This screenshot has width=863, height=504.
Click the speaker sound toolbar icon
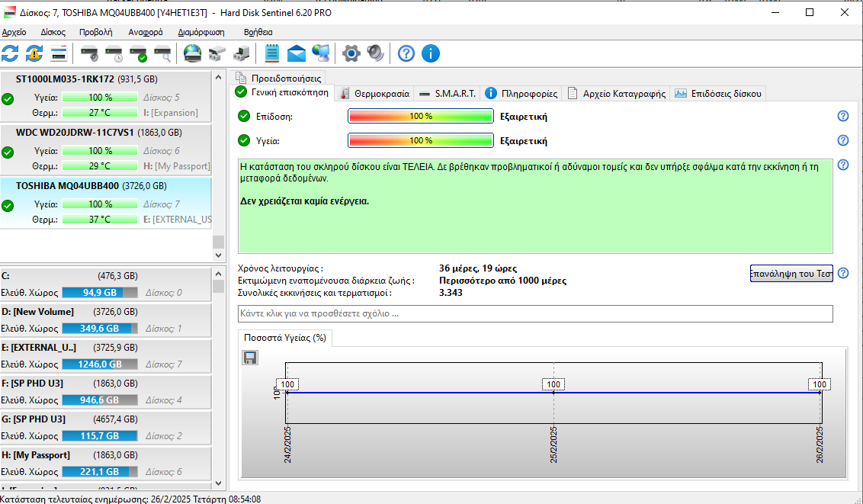(375, 53)
